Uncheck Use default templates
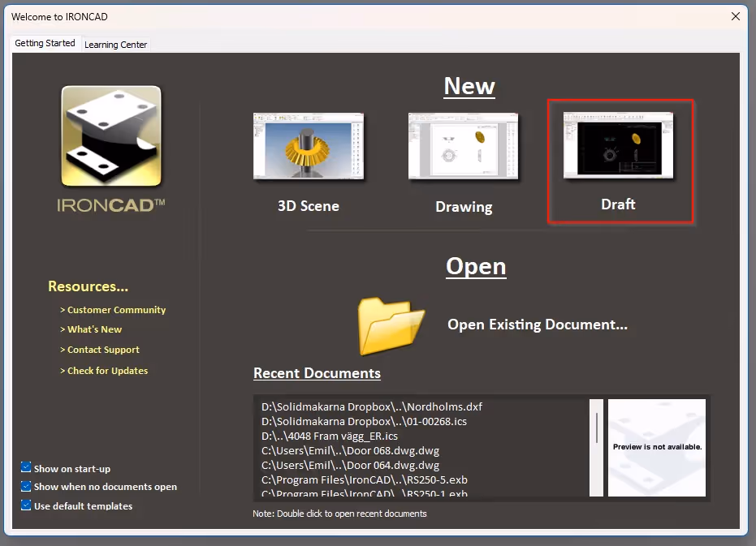Viewport: 756px width, 546px height. click(x=27, y=505)
